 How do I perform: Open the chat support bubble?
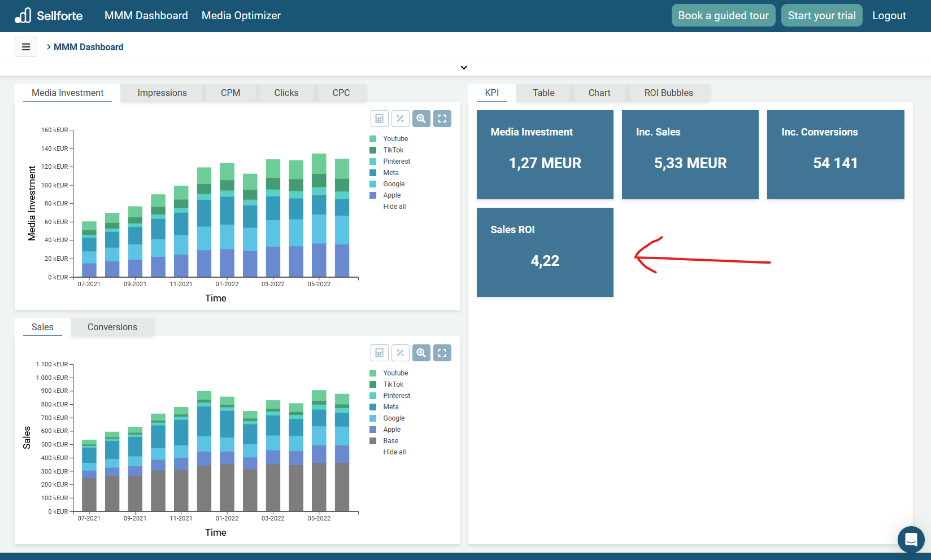911,539
